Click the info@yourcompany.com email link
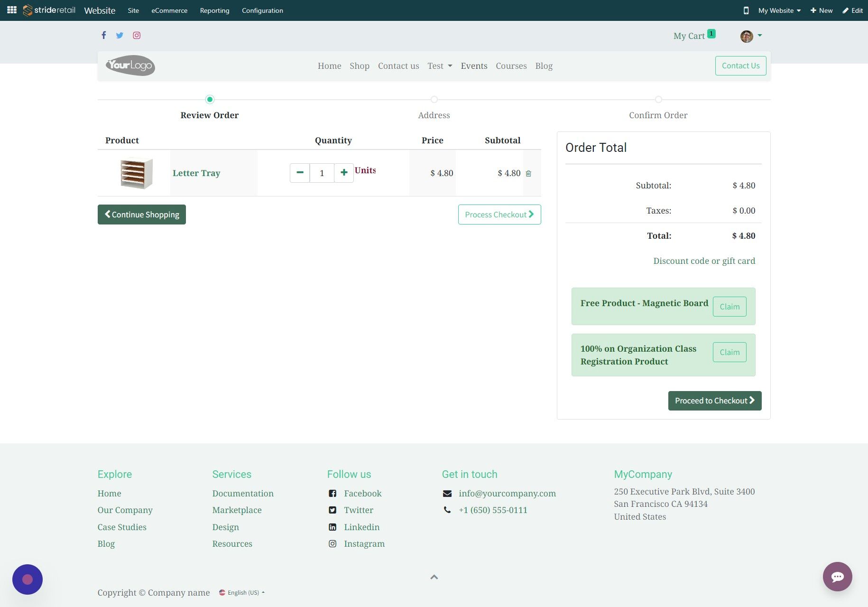Viewport: 868px width, 607px height. coord(507,494)
